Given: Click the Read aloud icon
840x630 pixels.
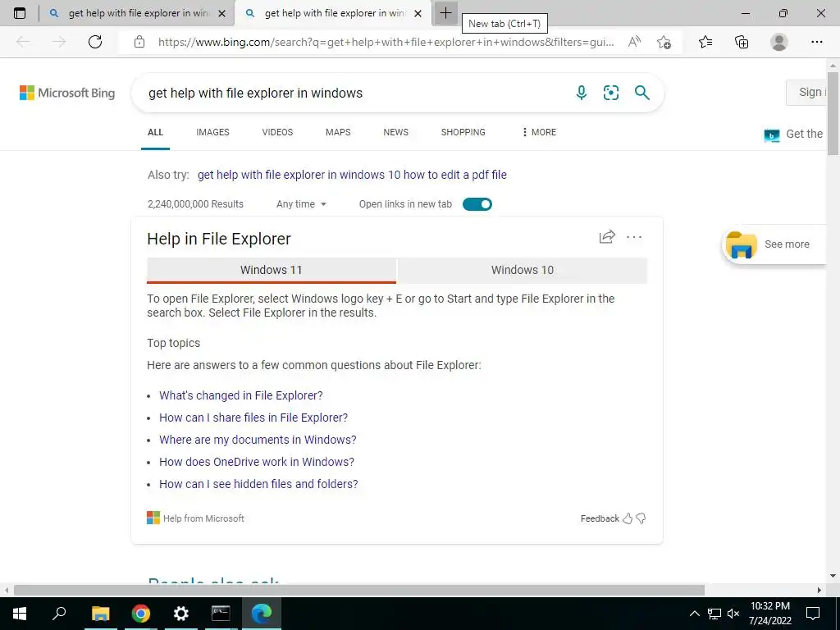Looking at the screenshot, I should click(634, 42).
